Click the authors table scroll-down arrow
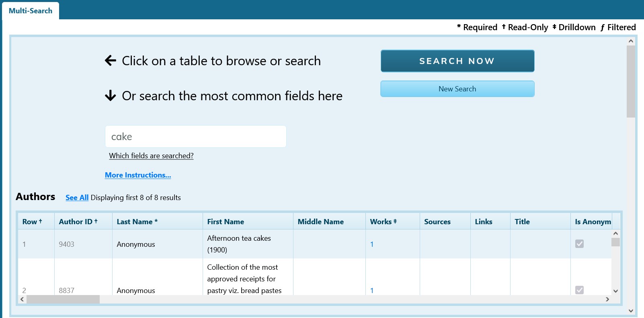Viewport: 644px width, 318px height. [615, 291]
